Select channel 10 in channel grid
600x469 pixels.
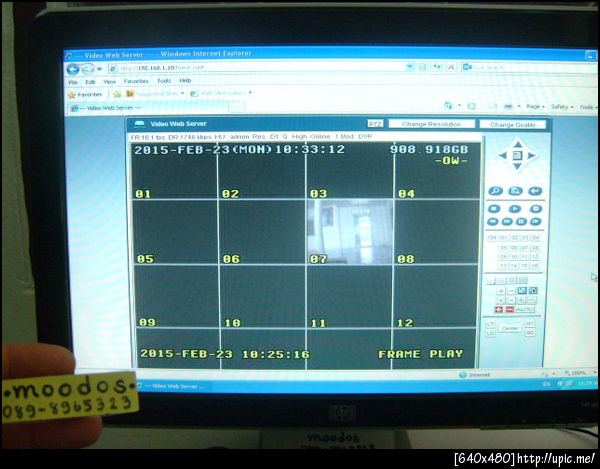(x=514, y=257)
